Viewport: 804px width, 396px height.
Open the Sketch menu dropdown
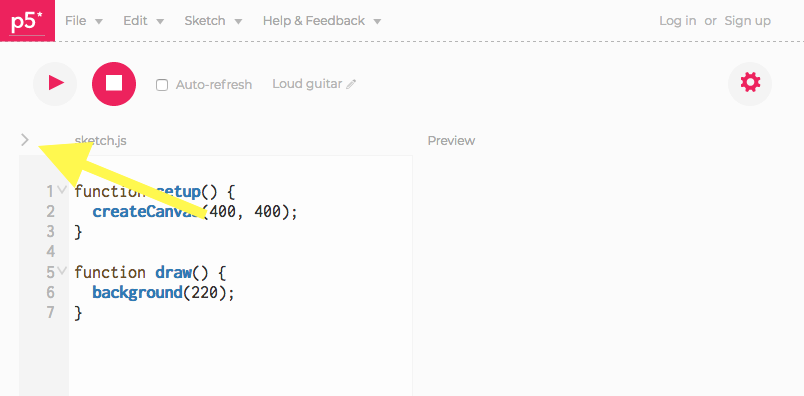coord(213,21)
